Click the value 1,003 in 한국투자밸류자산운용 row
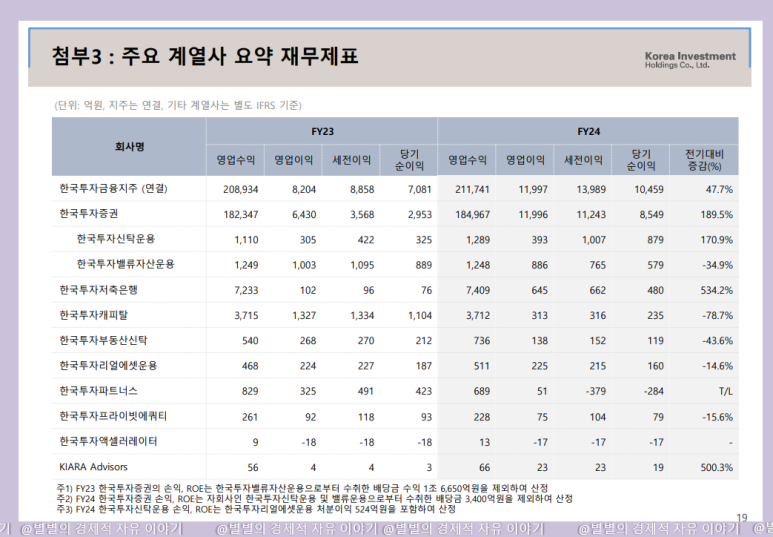Screen dimensions: 773x537 coord(304,265)
